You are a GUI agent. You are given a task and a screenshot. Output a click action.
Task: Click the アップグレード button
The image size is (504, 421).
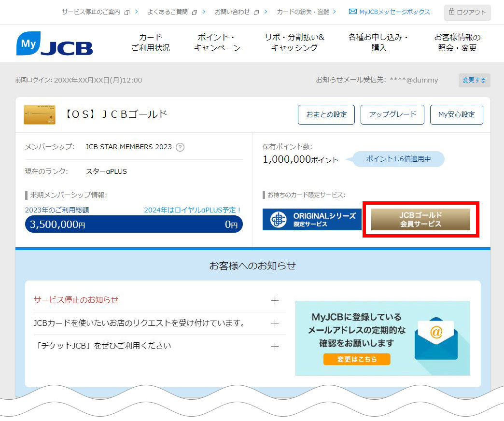pos(392,114)
